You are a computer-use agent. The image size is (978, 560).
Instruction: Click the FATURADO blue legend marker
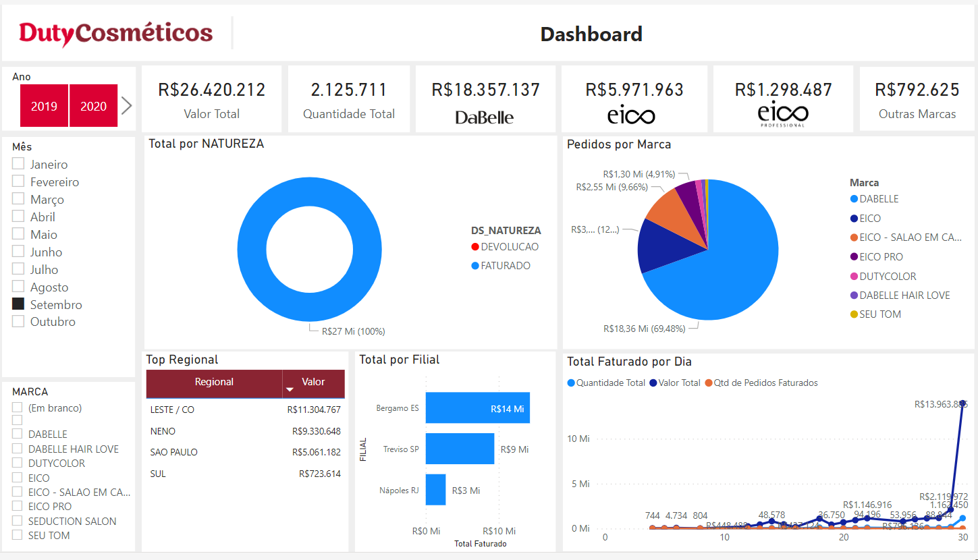point(475,266)
